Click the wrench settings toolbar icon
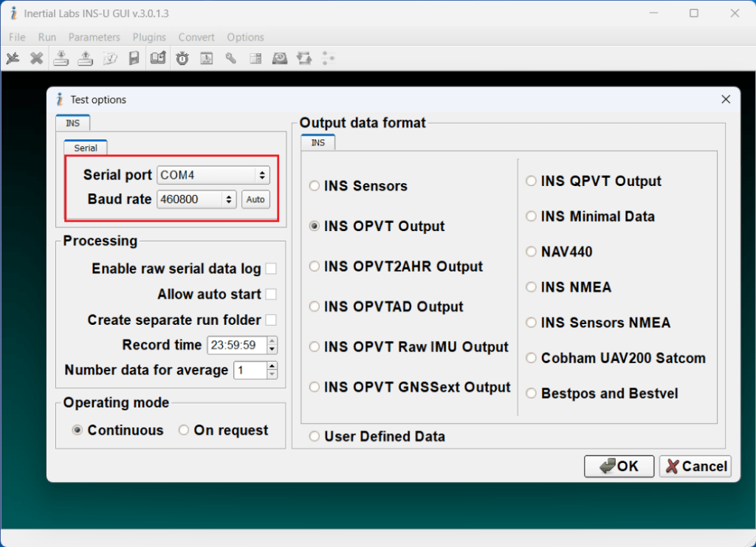Viewport: 756px width, 547px height. coord(230,58)
